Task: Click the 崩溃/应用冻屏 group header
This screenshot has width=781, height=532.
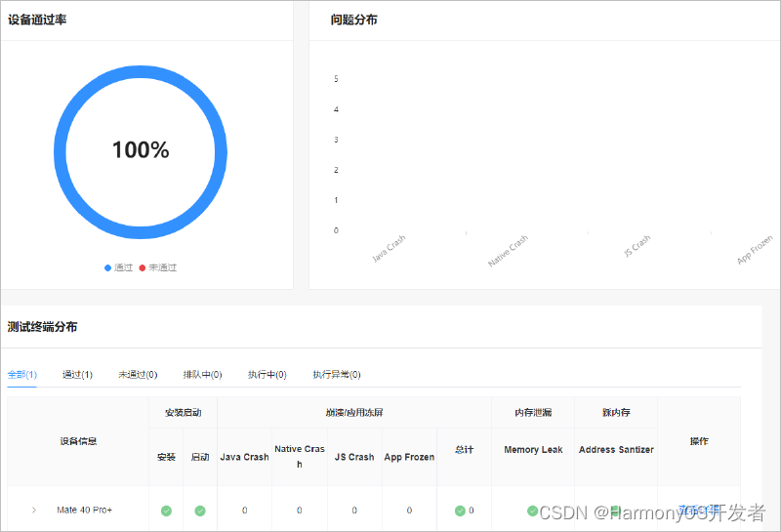Action: coord(354,413)
